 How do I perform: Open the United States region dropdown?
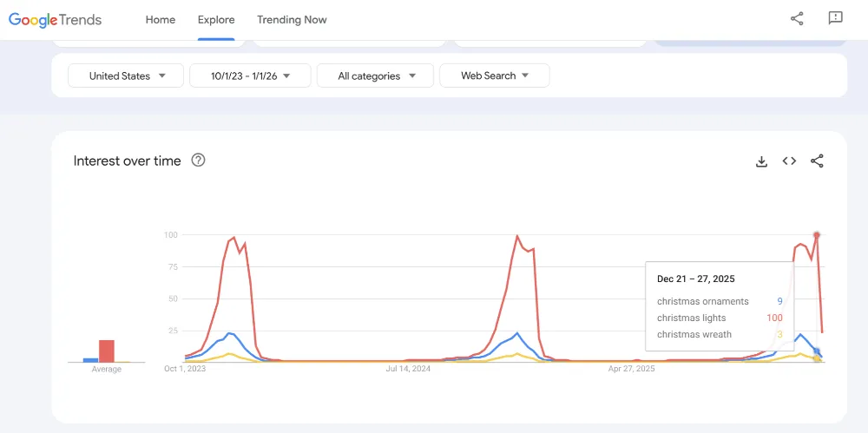point(126,75)
